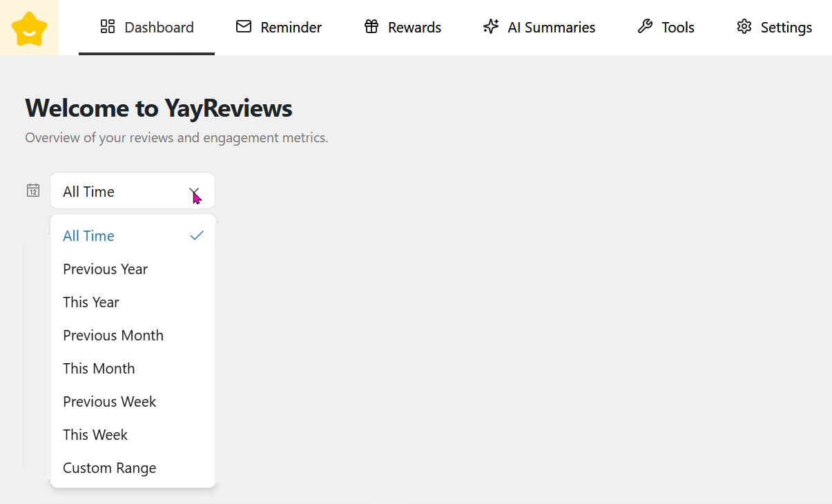Screen dimensions: 832x504
Task: Click the AI Summaries sparkle icon
Action: (491, 27)
